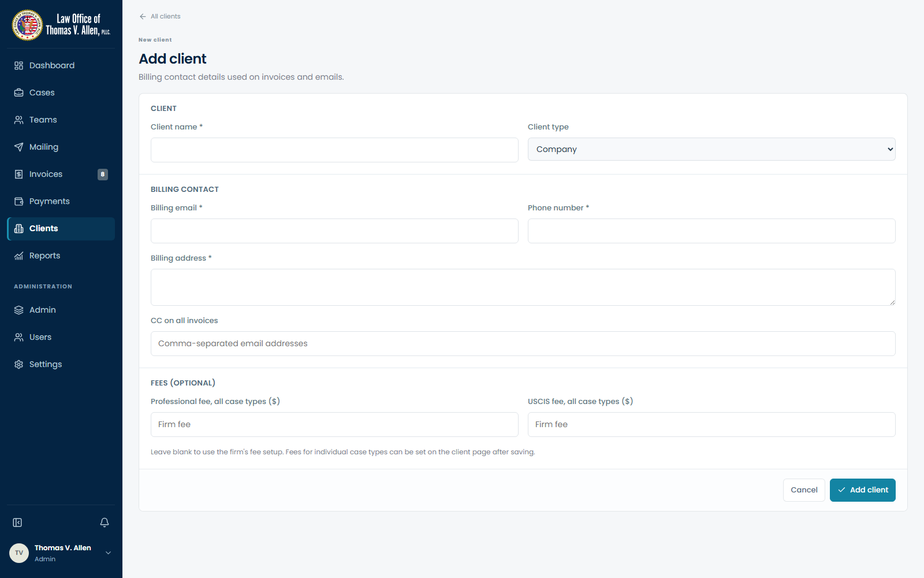Open the Client type dropdown

711,149
